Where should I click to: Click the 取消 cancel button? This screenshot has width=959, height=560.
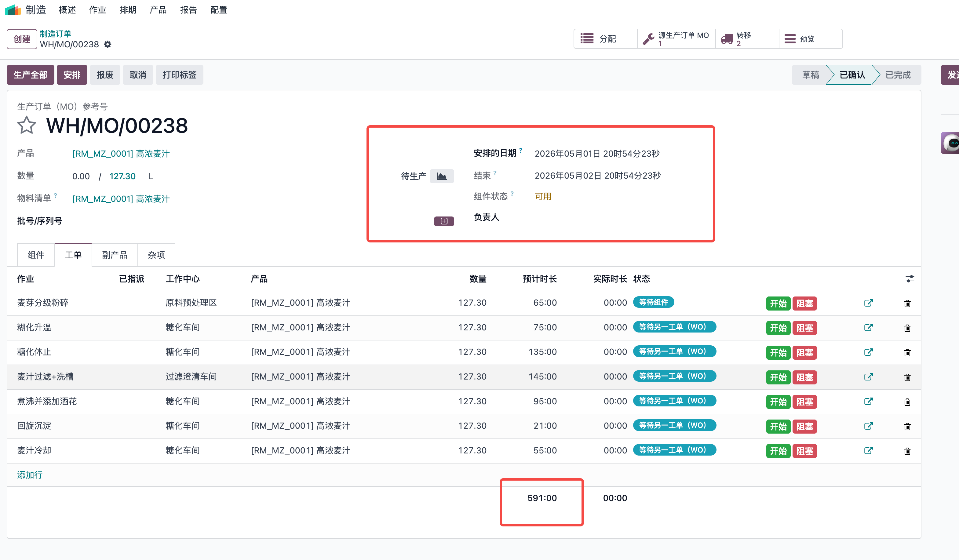click(x=138, y=75)
